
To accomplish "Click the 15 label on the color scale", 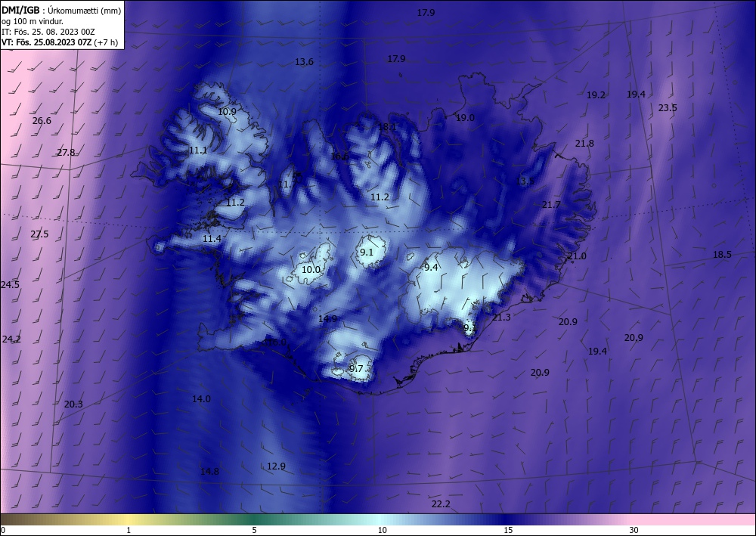I will 508,530.
